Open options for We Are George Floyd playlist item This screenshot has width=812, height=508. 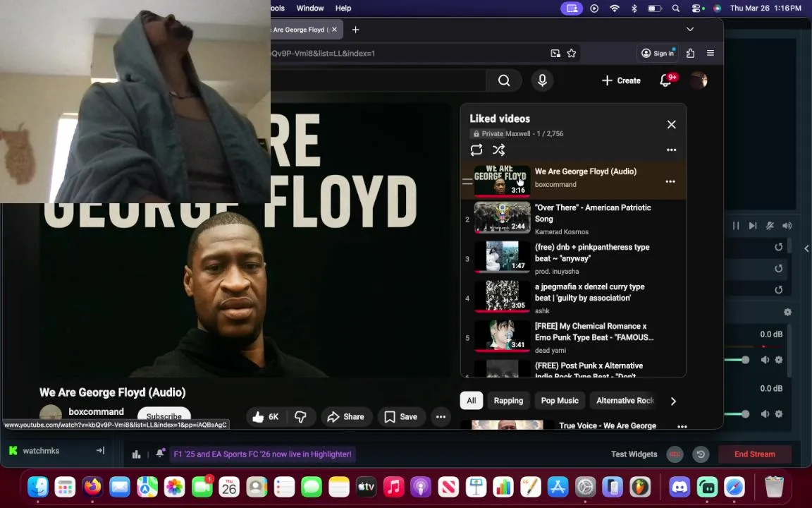tap(670, 181)
